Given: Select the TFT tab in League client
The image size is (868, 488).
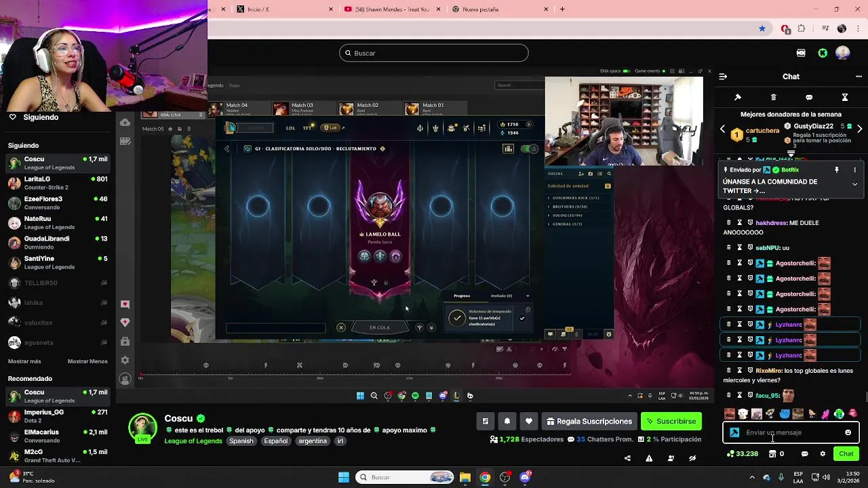Looking at the screenshot, I should click(x=308, y=127).
